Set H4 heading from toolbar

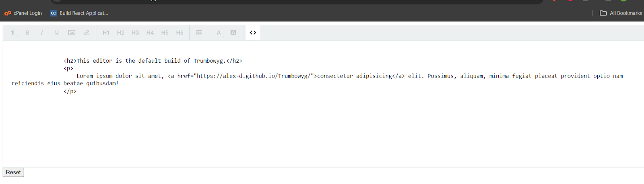click(x=150, y=33)
